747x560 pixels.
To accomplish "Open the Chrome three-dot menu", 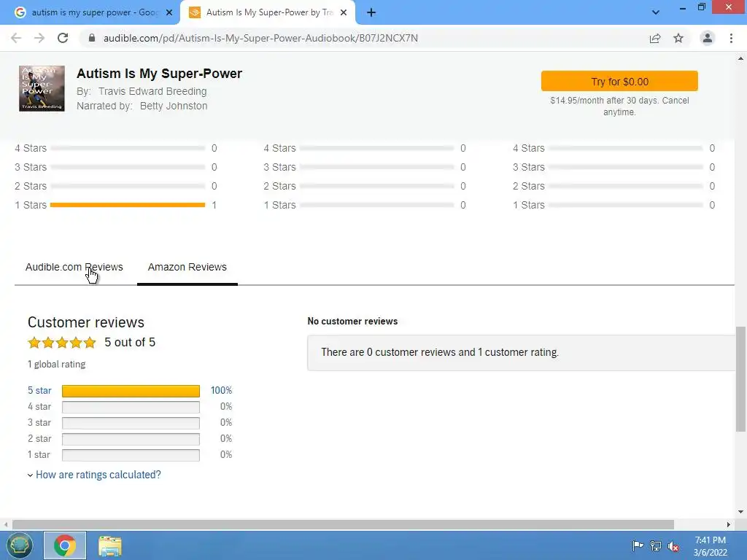I will 731,38.
